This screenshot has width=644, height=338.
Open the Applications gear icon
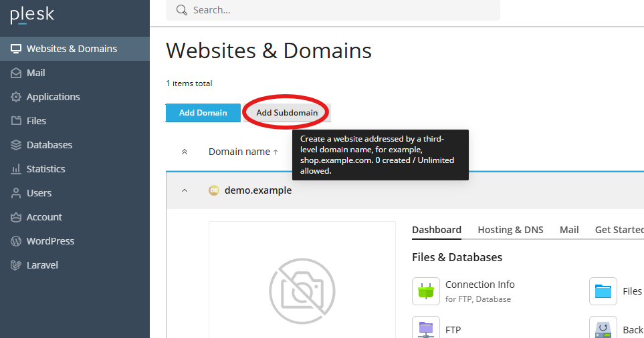(16, 97)
